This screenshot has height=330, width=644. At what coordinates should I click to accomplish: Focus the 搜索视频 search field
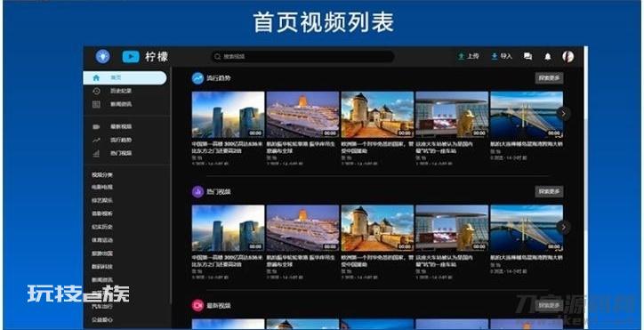tap(302, 56)
